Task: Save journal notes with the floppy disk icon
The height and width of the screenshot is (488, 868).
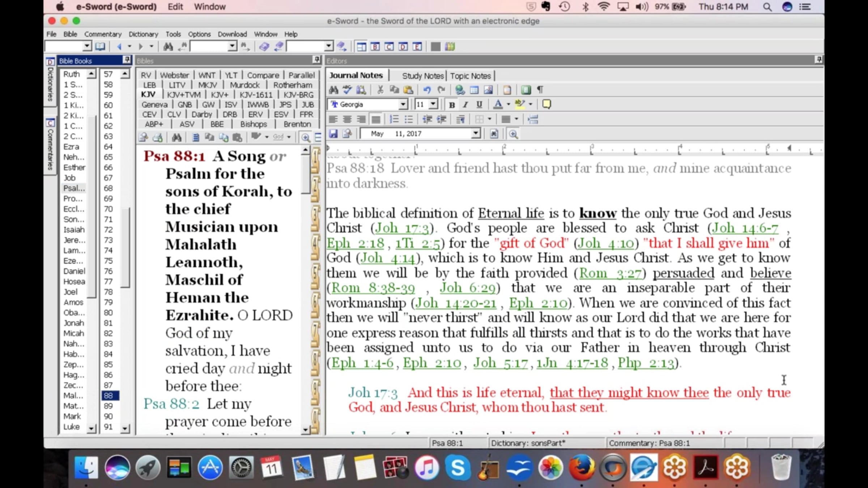Action: pyautogui.click(x=333, y=134)
